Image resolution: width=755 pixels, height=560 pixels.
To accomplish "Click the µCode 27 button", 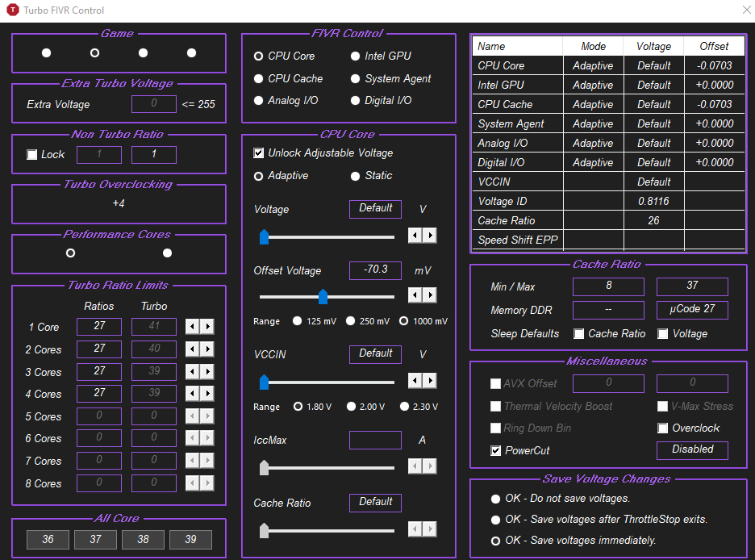I will pos(692,310).
